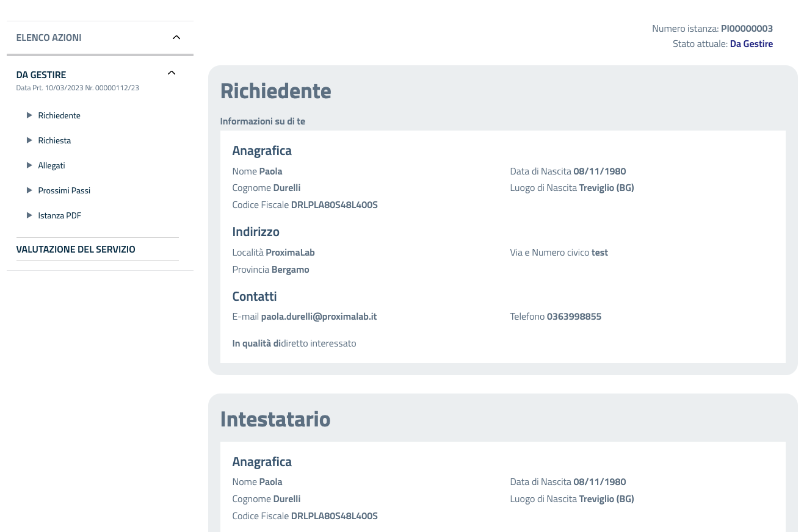Click the triangle icon next to Allegati
The image size is (804, 532).
[x=29, y=165]
